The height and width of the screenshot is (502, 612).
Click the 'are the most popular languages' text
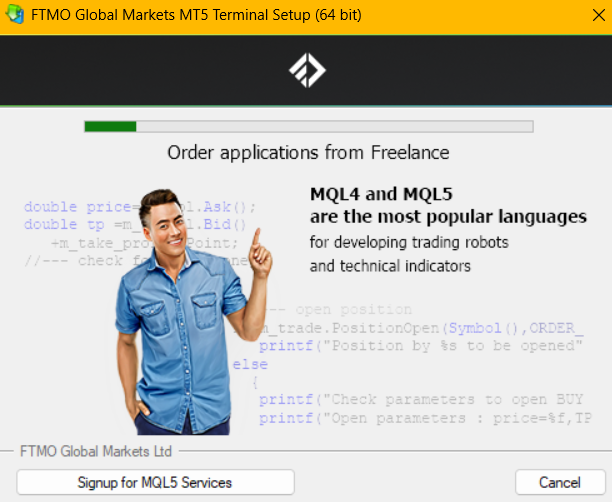[x=448, y=217]
